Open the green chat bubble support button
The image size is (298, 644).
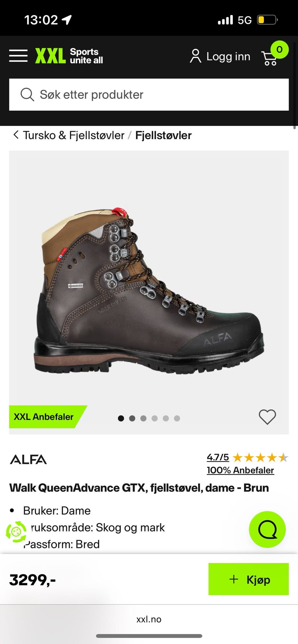267,529
